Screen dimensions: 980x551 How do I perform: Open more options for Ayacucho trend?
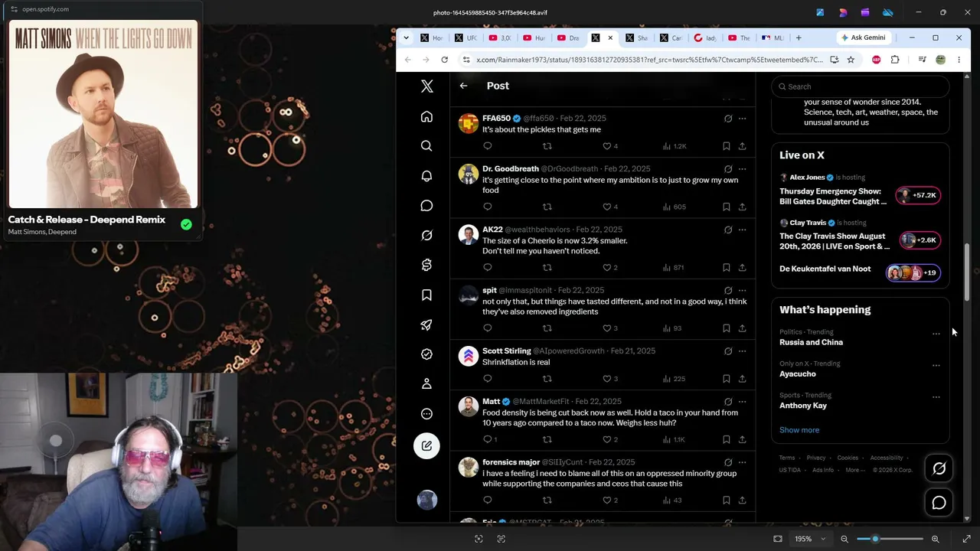click(x=936, y=366)
